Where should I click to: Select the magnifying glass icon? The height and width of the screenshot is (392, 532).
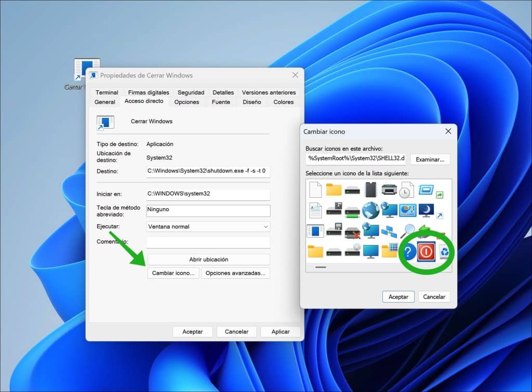click(x=407, y=231)
